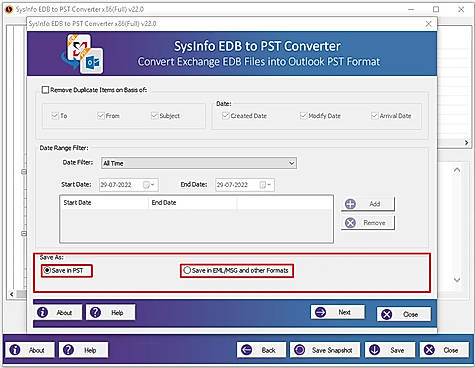This screenshot has width=475, height=368.
Task: Toggle the To checkbox
Action: [x=55, y=116]
